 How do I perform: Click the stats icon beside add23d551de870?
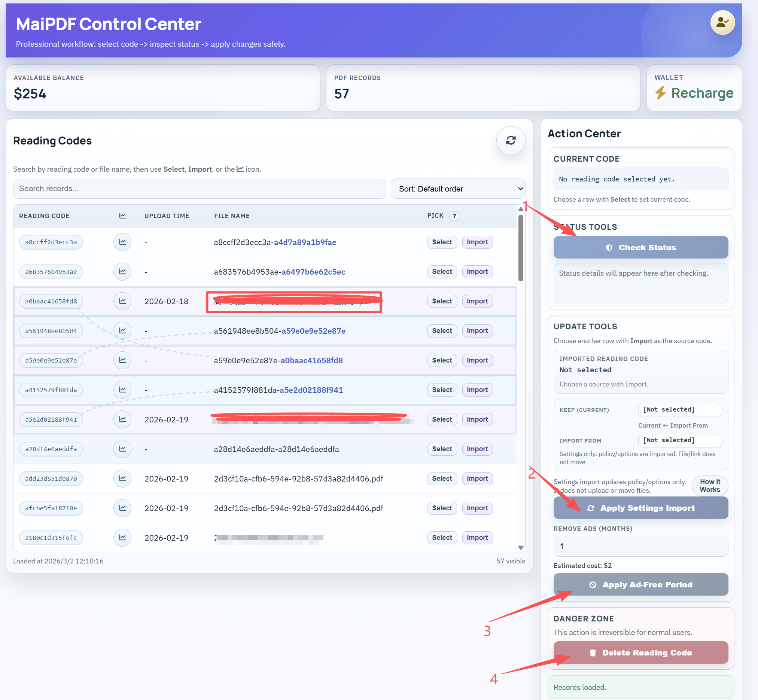(x=122, y=479)
